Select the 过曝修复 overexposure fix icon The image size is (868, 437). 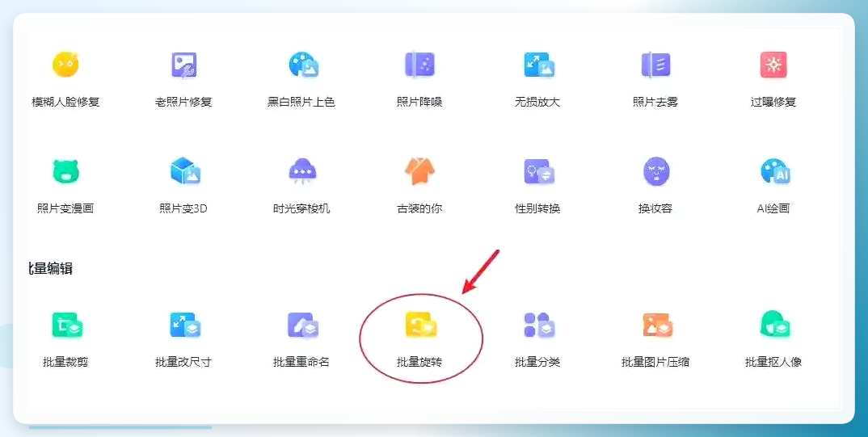click(x=773, y=65)
